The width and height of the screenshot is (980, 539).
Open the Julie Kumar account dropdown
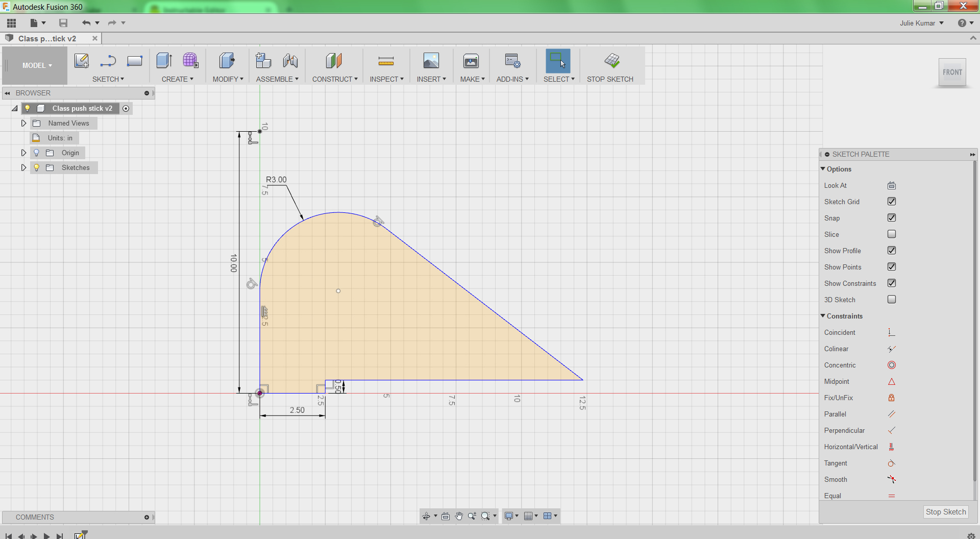tap(921, 23)
